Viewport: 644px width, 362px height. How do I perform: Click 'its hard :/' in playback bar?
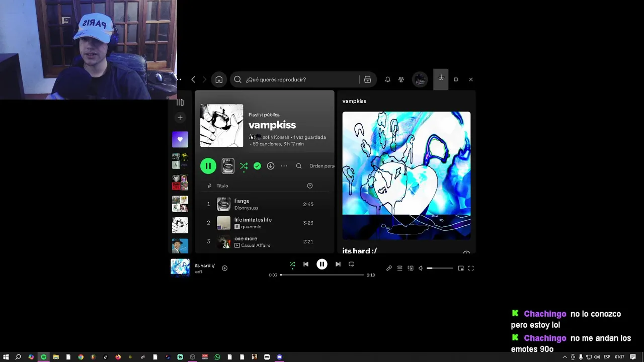pyautogui.click(x=205, y=265)
